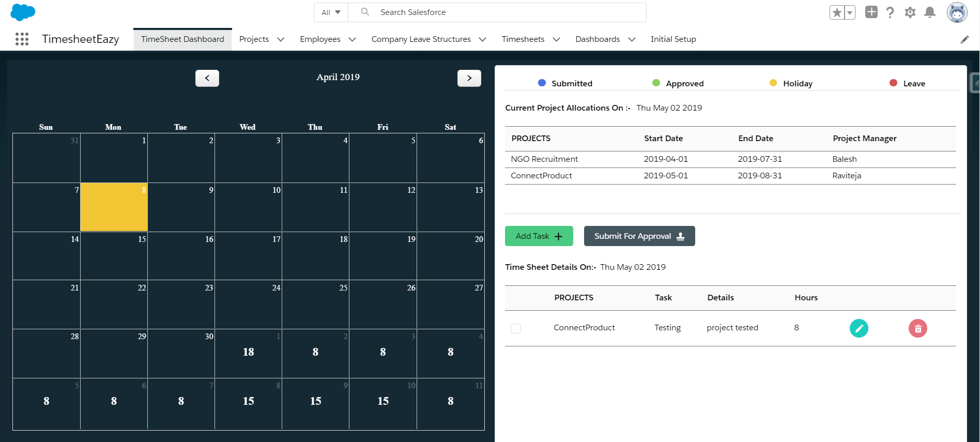Open Setup gear menu
The width and height of the screenshot is (980, 442).
click(x=910, y=12)
